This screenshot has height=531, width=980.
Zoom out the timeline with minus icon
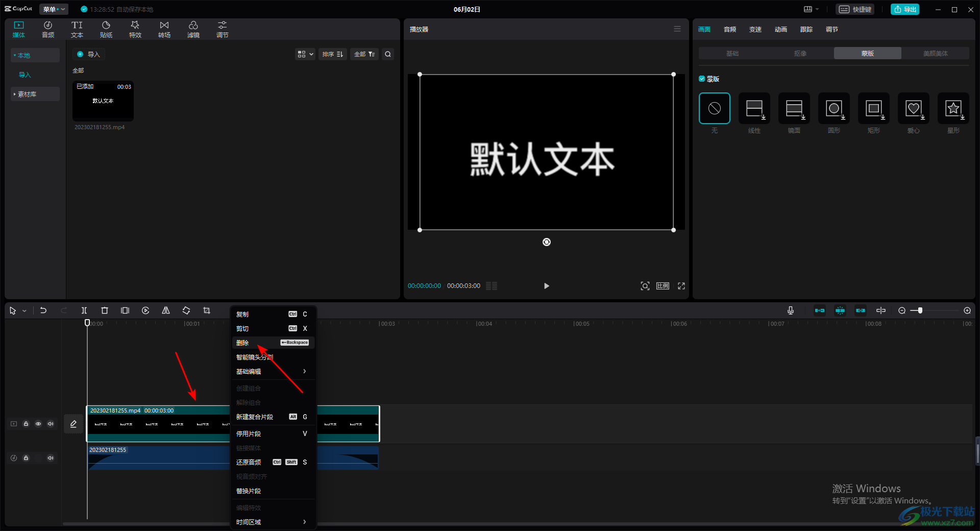[x=902, y=310]
